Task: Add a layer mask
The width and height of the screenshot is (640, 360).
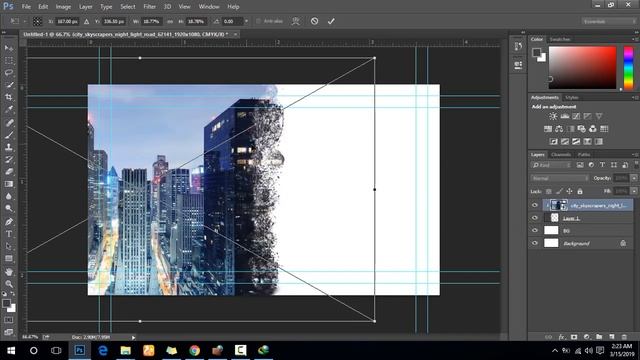Action: coord(574,337)
